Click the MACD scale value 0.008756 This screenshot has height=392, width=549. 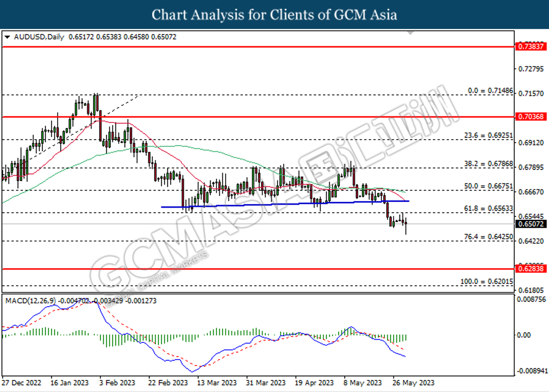pyautogui.click(x=531, y=299)
